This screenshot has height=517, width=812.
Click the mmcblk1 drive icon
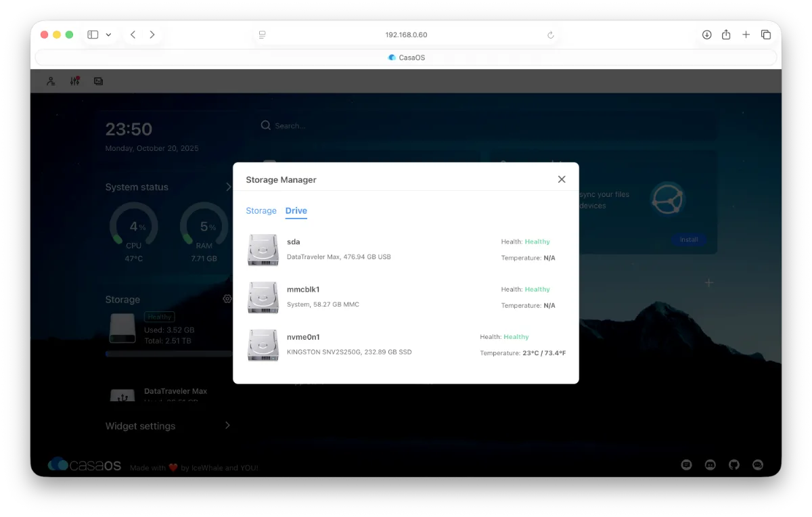point(263,297)
